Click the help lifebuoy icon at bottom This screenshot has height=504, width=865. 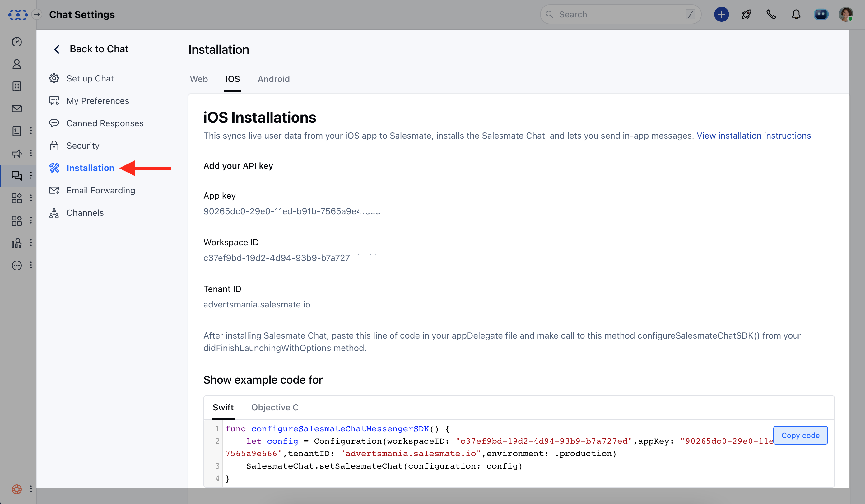click(x=16, y=489)
